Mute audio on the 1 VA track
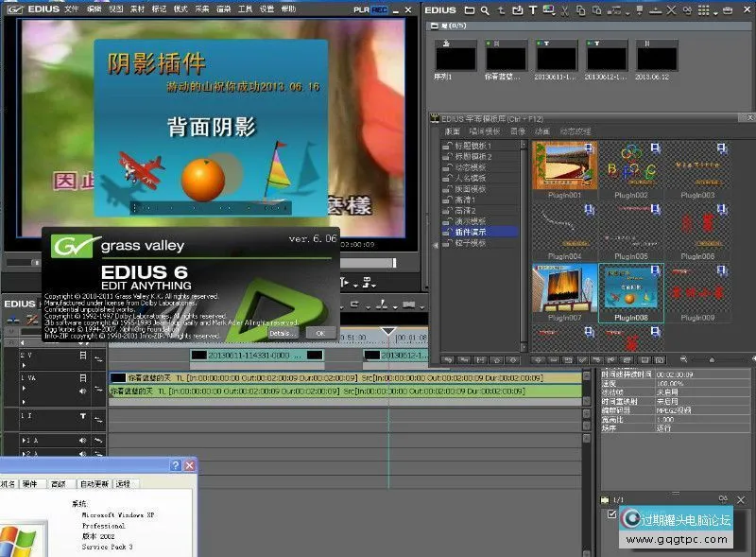This screenshot has height=557, width=756. click(x=83, y=390)
